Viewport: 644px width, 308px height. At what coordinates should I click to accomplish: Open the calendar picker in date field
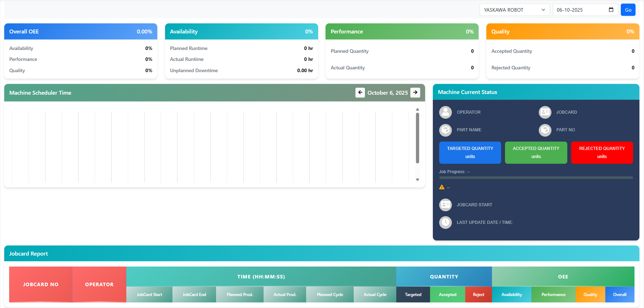coord(611,10)
